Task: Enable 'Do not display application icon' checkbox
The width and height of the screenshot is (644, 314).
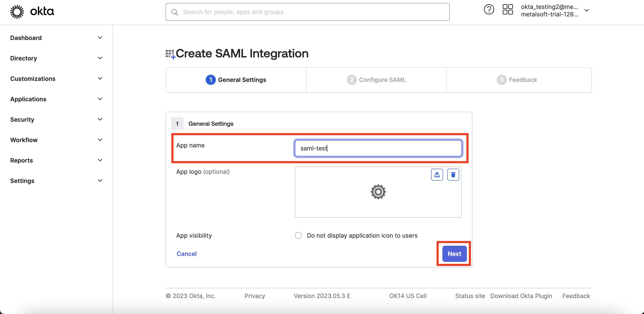Action: [x=298, y=235]
